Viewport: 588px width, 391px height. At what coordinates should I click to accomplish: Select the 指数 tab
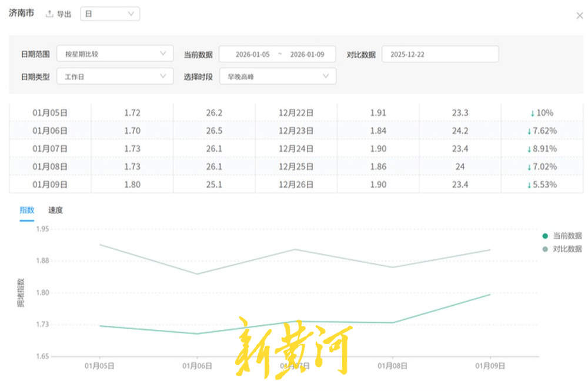[27, 210]
